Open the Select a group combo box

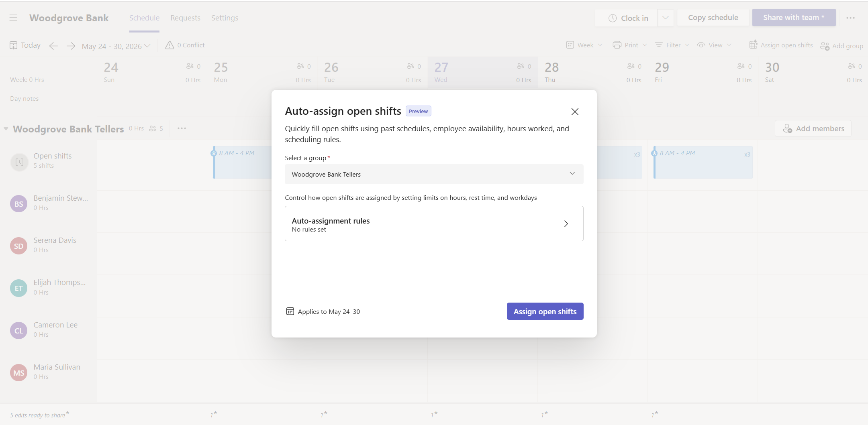click(x=434, y=174)
